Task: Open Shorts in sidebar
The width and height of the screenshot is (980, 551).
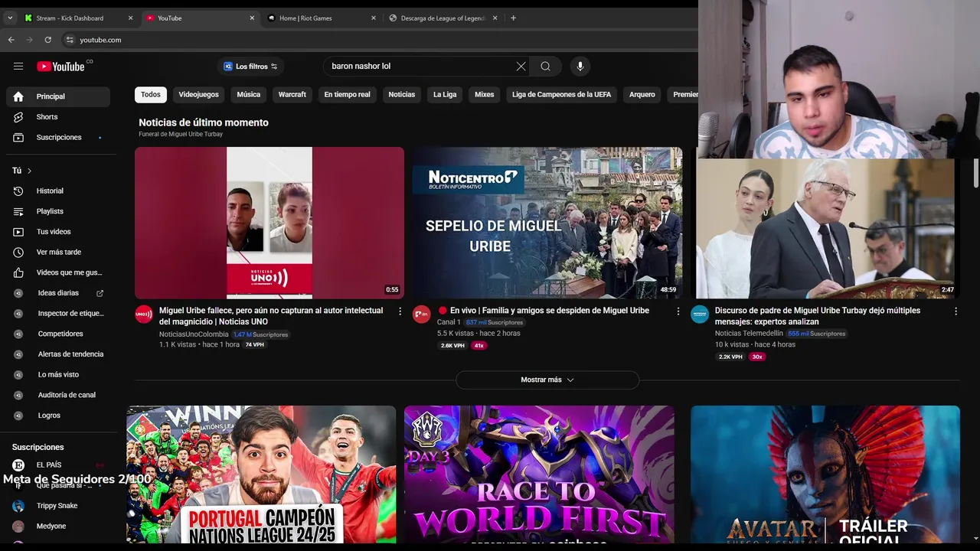Action: click(x=58, y=117)
